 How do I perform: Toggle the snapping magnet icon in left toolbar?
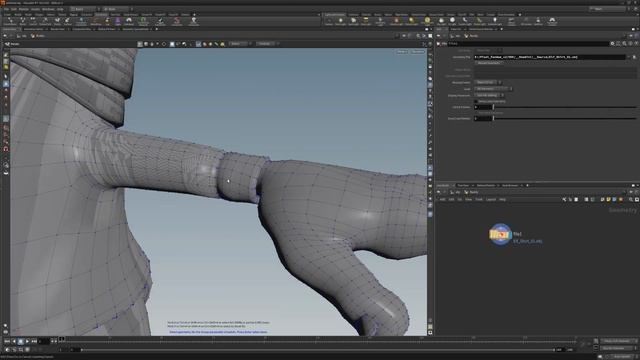6,149
